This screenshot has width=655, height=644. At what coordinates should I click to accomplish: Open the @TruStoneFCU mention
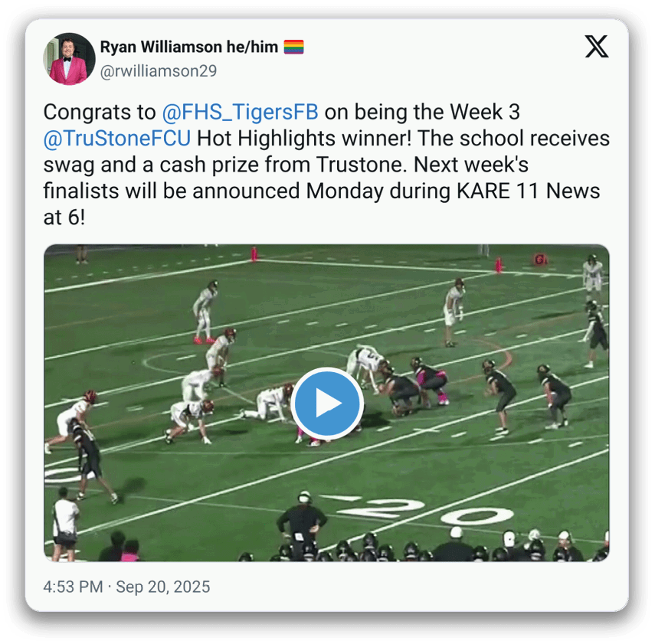(117, 139)
